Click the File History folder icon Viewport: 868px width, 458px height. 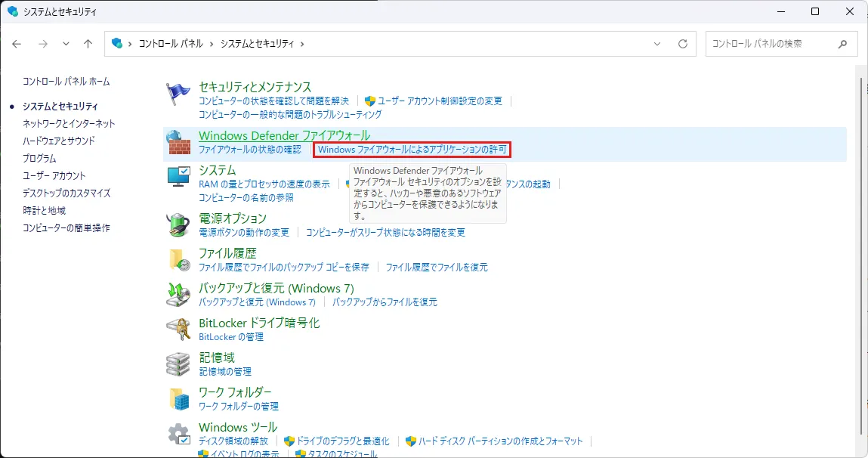[x=179, y=260]
